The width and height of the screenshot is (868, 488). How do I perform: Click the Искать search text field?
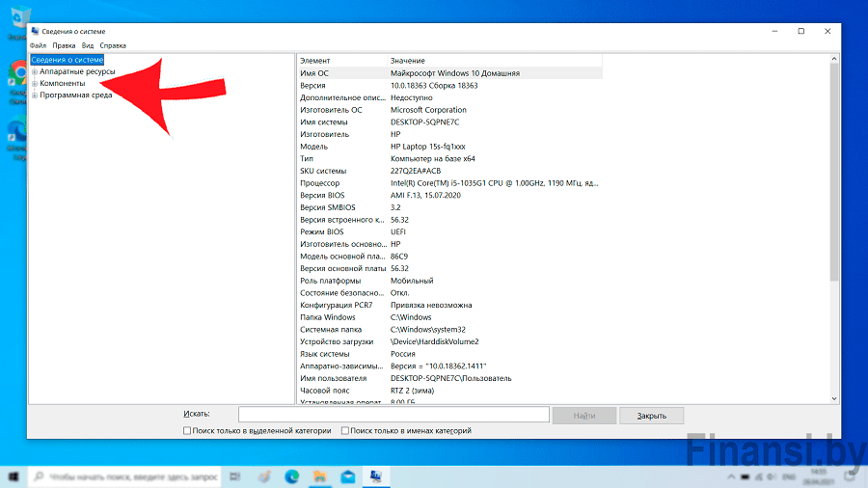393,415
